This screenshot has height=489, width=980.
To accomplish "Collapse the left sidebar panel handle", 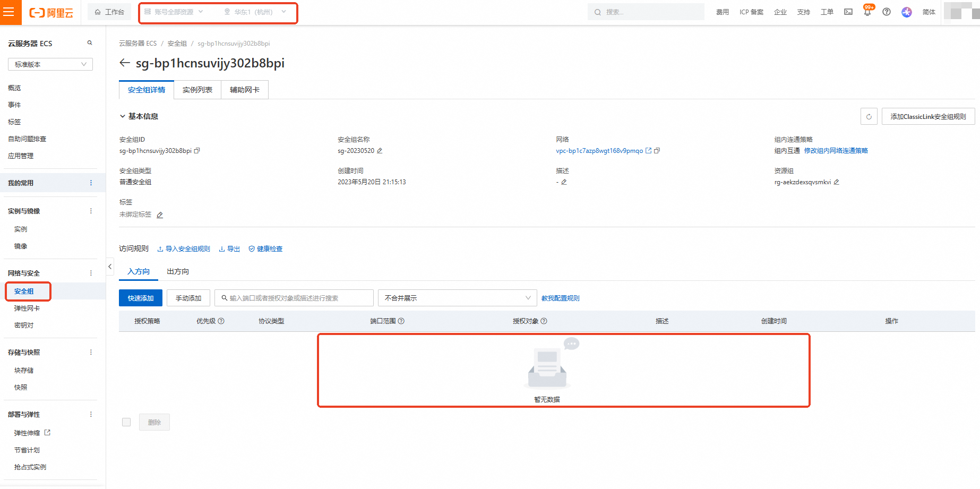I will [x=110, y=267].
